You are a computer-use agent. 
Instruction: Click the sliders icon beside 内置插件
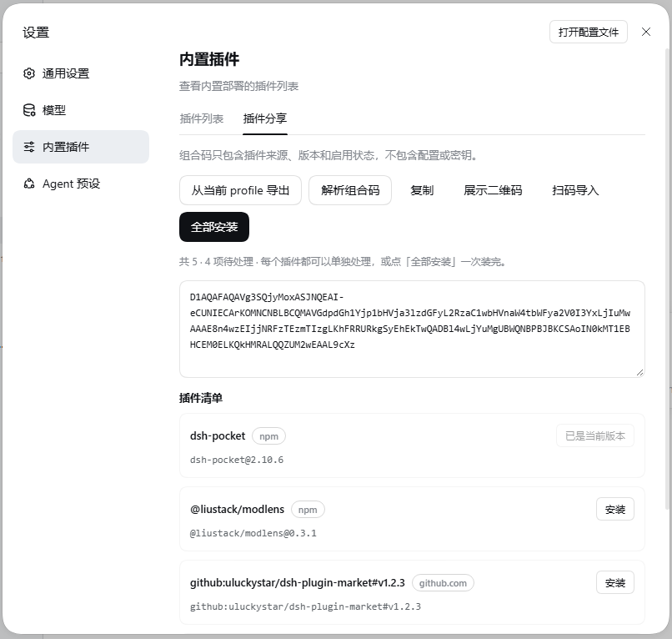tap(28, 147)
